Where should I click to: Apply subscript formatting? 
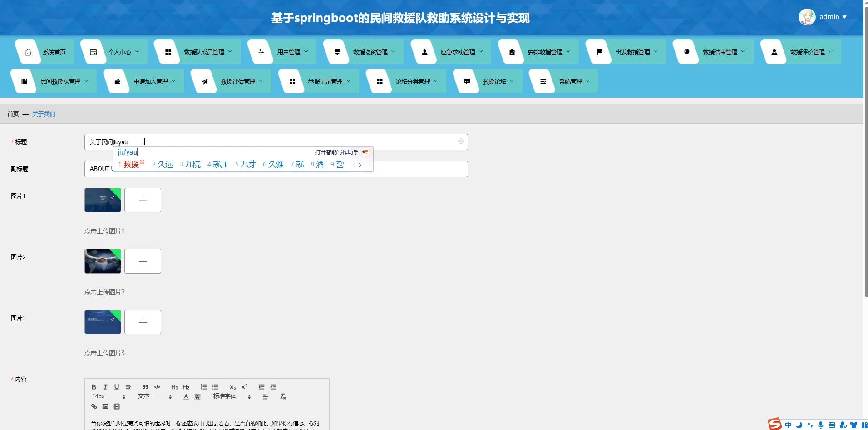[x=232, y=387]
